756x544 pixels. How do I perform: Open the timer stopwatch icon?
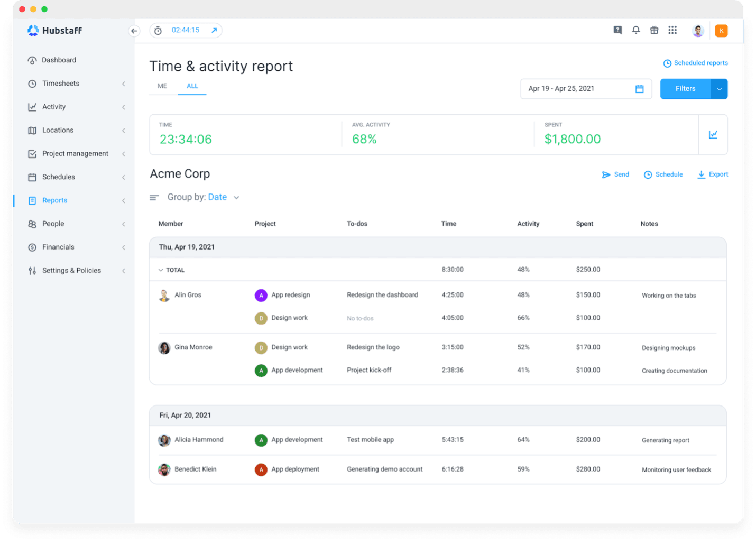(x=158, y=30)
